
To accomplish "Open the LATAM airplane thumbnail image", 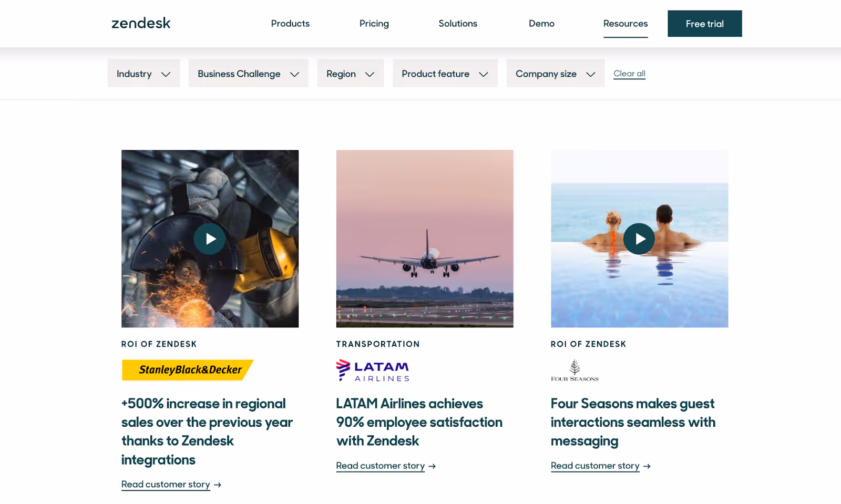I will pyautogui.click(x=425, y=239).
